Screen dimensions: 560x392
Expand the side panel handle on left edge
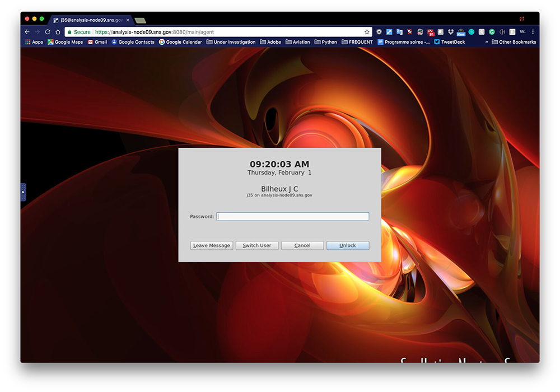click(x=23, y=192)
